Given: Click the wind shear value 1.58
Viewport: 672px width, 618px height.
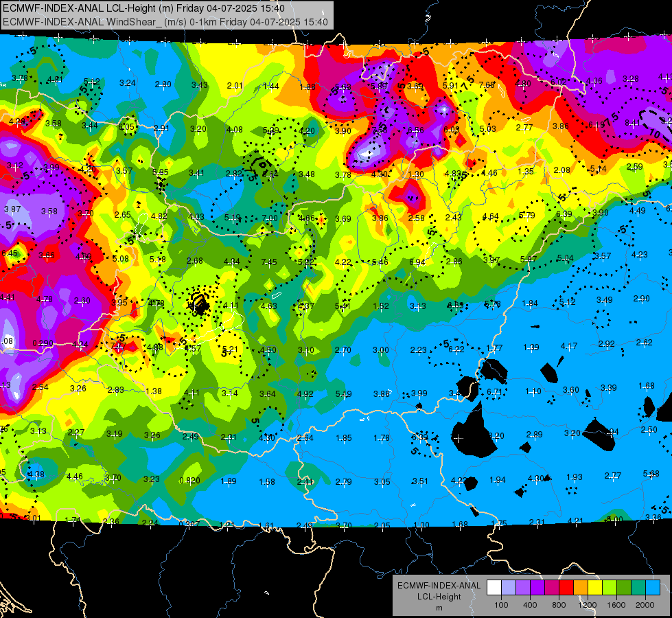Looking at the screenshot, I should (x=267, y=482).
